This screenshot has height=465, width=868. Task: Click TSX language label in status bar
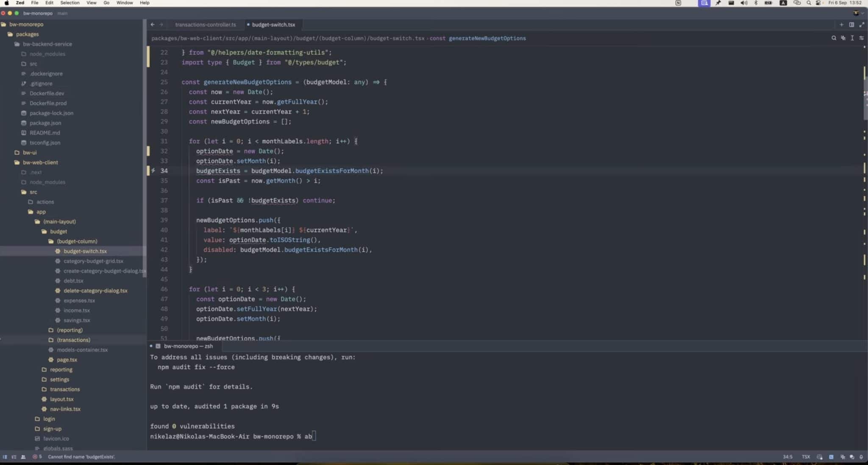(x=805, y=457)
